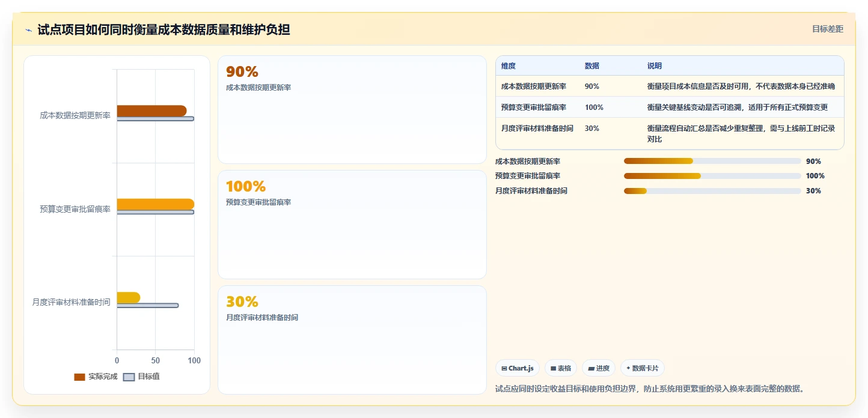The width and height of the screenshot is (868, 418).
Task: Click the Chart.js tag chip
Action: click(x=517, y=368)
